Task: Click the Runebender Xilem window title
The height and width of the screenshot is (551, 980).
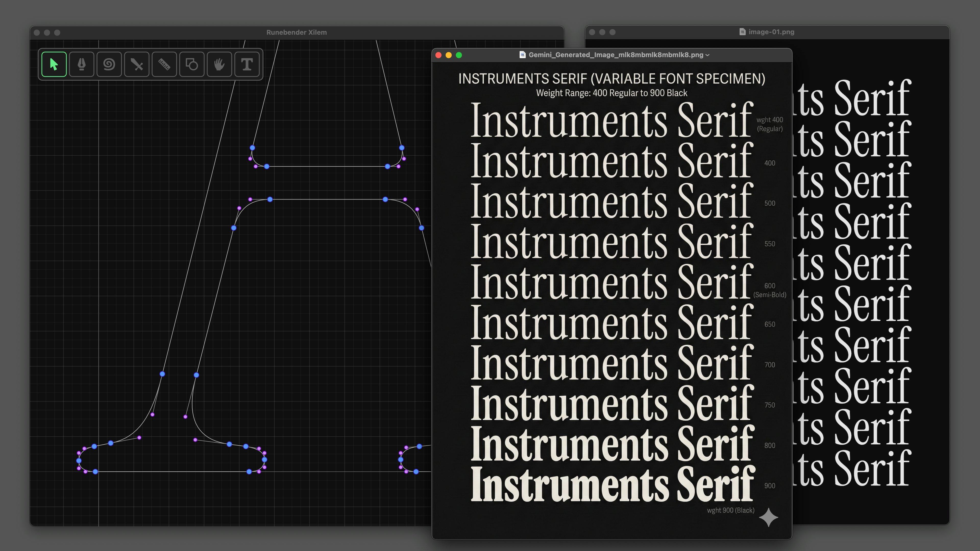Action: [x=296, y=32]
